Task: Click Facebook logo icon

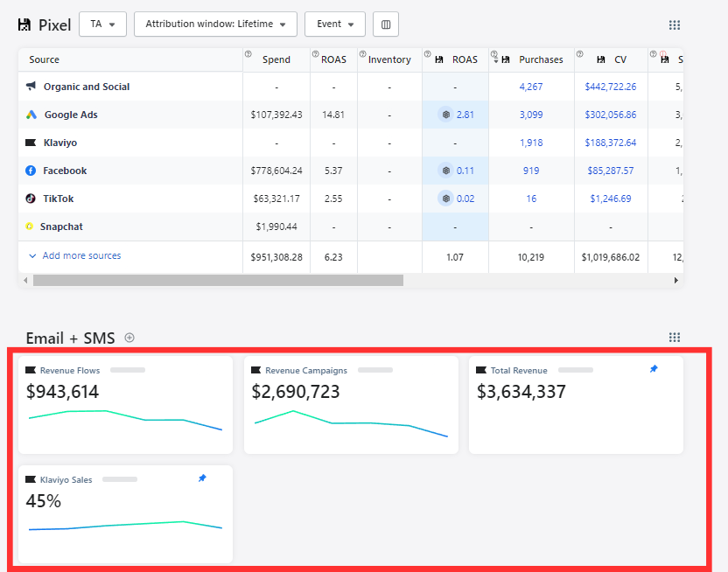Action: pyautogui.click(x=31, y=171)
